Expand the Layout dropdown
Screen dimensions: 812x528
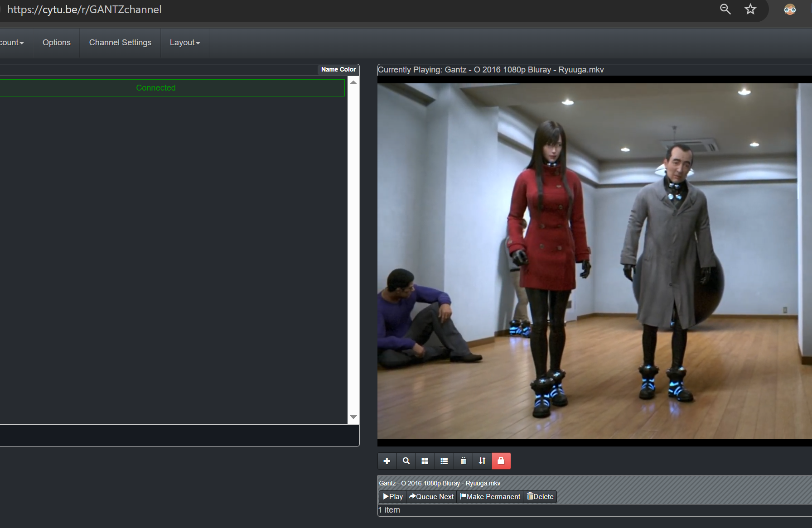[x=185, y=43]
